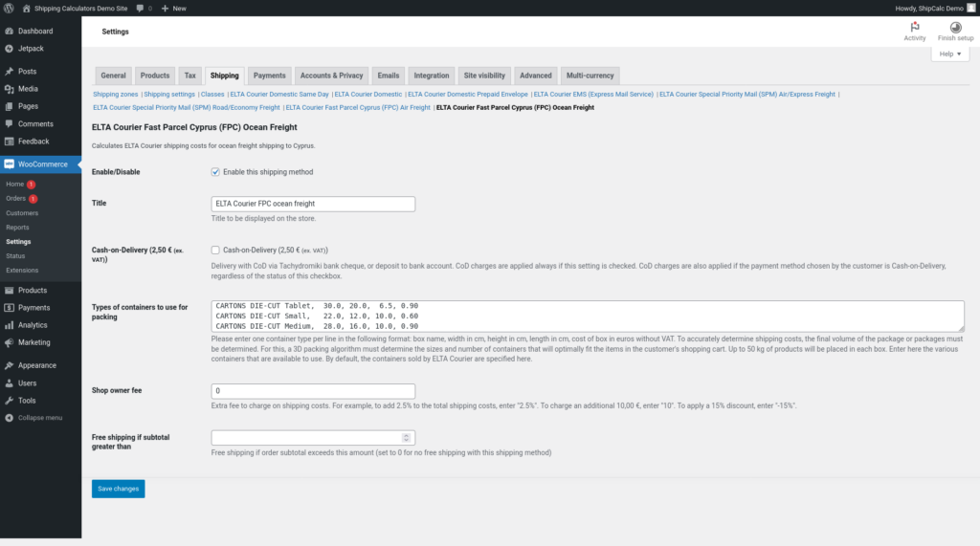
Task: Open the Shipping settings link
Action: pyautogui.click(x=169, y=95)
